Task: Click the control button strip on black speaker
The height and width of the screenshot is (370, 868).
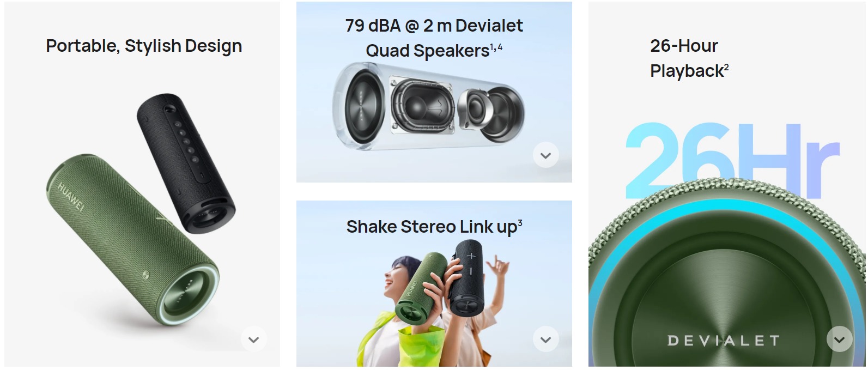Action: [186, 142]
